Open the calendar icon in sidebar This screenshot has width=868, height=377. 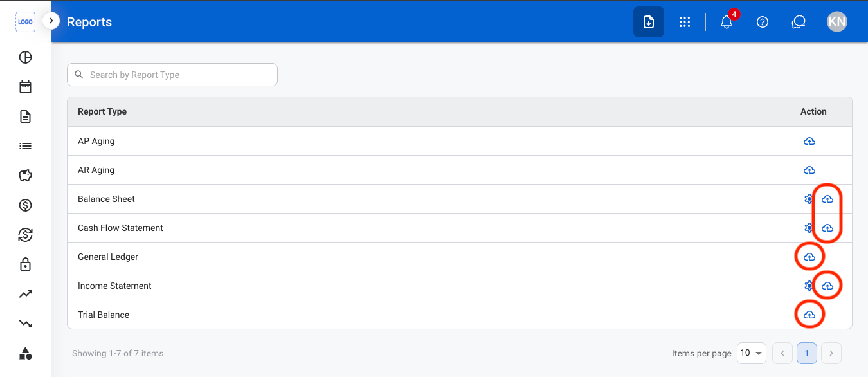click(x=25, y=87)
